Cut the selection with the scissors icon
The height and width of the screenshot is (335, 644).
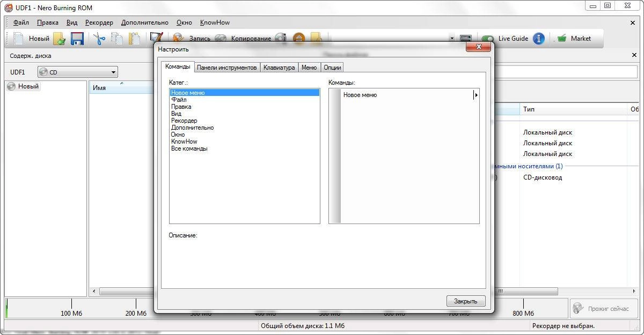click(99, 39)
